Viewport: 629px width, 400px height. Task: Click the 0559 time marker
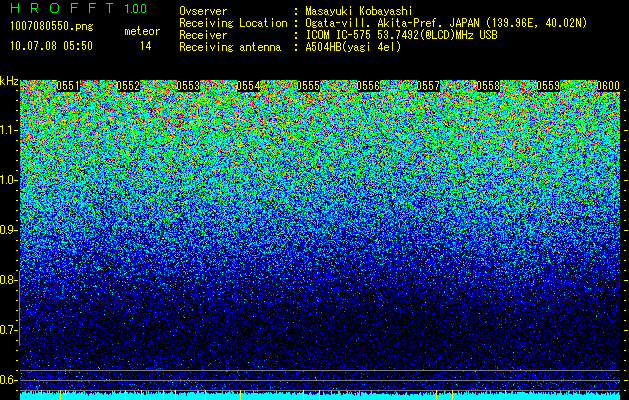point(548,86)
